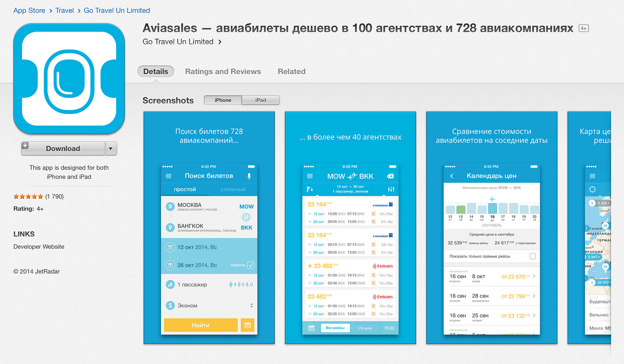Screen dimensions: 624x364
Task: Open third screenshot Сравнение стоимости авиабилетов
Action: tap(492, 228)
